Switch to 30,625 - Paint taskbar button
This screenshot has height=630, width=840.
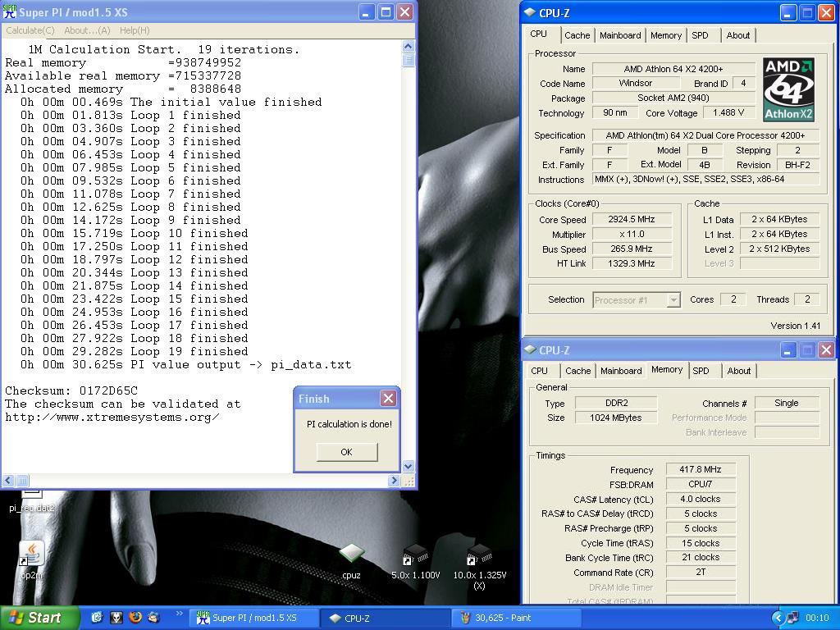(516, 618)
